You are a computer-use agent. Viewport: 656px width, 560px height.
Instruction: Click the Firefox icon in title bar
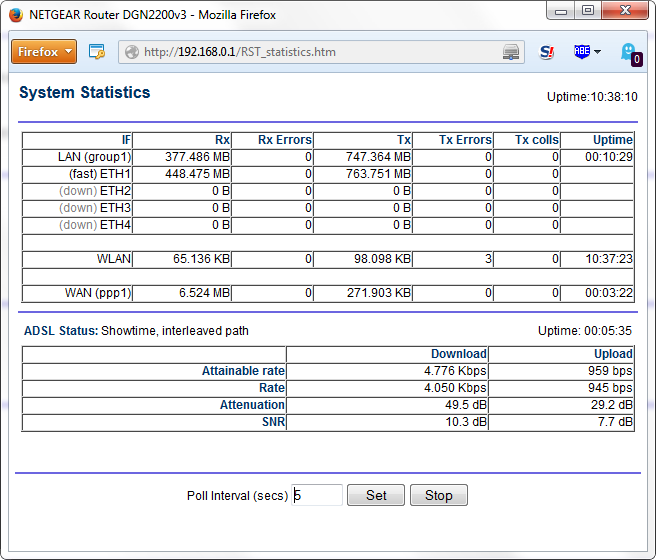14,15
